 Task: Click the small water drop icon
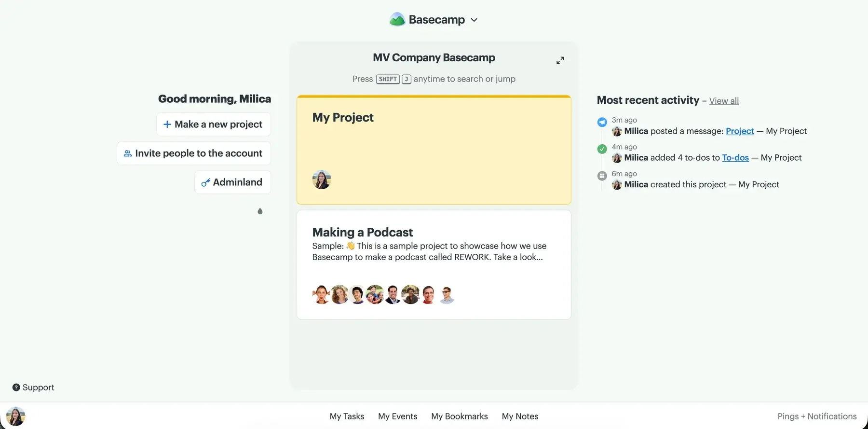(260, 211)
